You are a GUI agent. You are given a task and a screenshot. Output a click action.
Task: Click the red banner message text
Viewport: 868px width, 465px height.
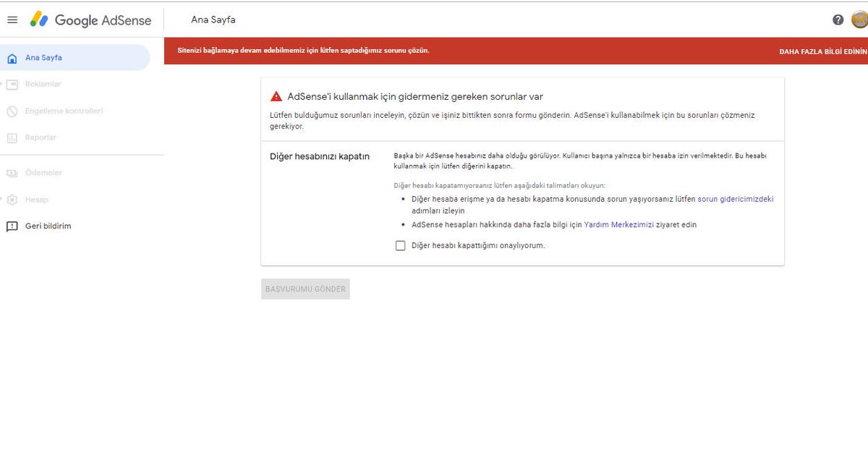coord(303,51)
